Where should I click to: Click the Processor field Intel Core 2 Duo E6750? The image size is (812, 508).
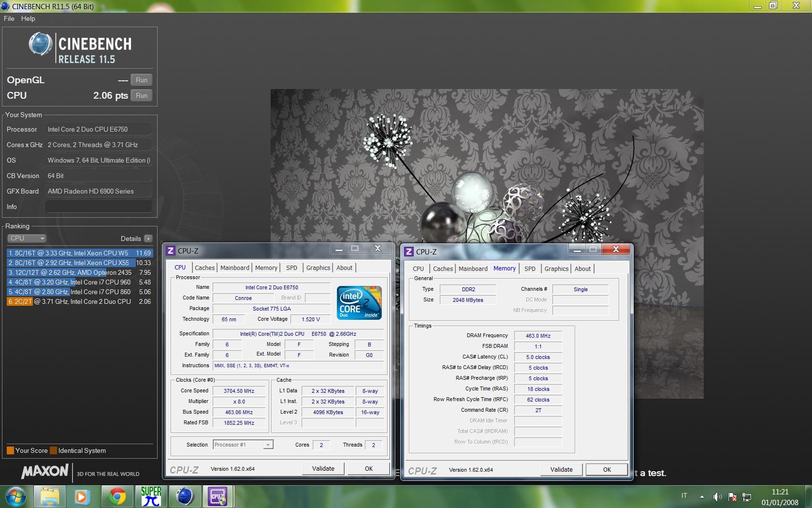point(99,129)
